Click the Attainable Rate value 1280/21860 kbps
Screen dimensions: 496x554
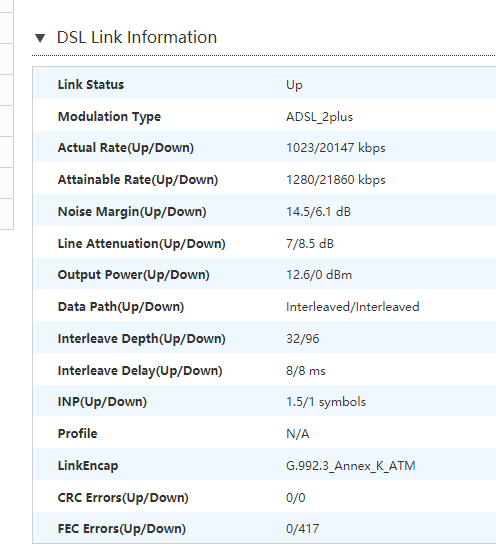coord(335,180)
